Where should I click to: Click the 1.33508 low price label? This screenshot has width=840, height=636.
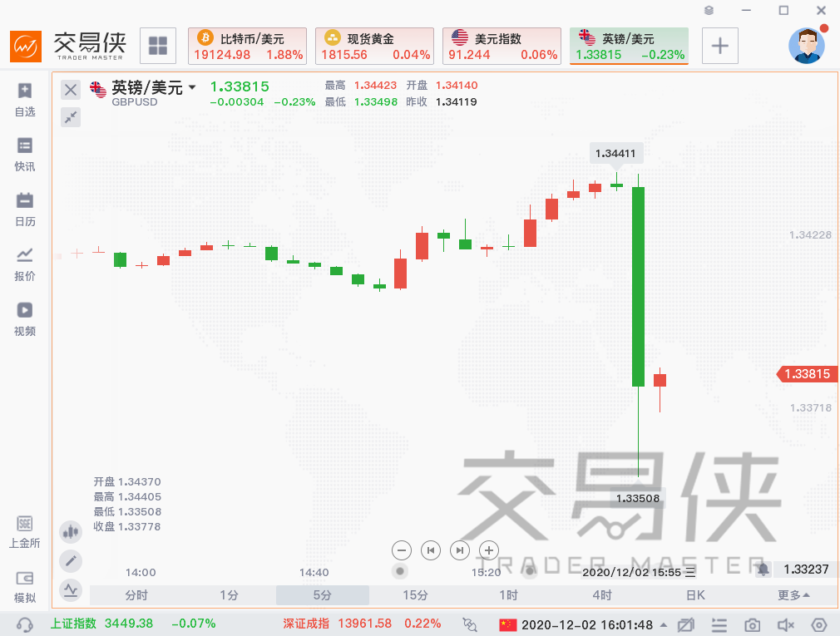[638, 499]
